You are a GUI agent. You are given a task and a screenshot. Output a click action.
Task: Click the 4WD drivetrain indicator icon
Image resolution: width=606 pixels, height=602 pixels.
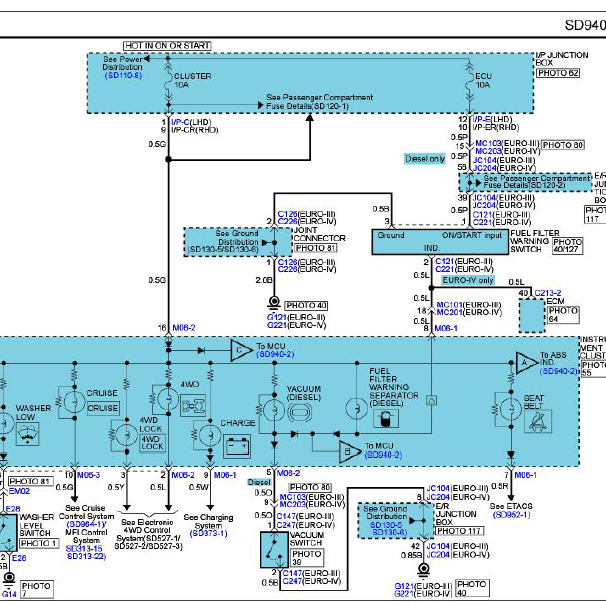coord(193,406)
